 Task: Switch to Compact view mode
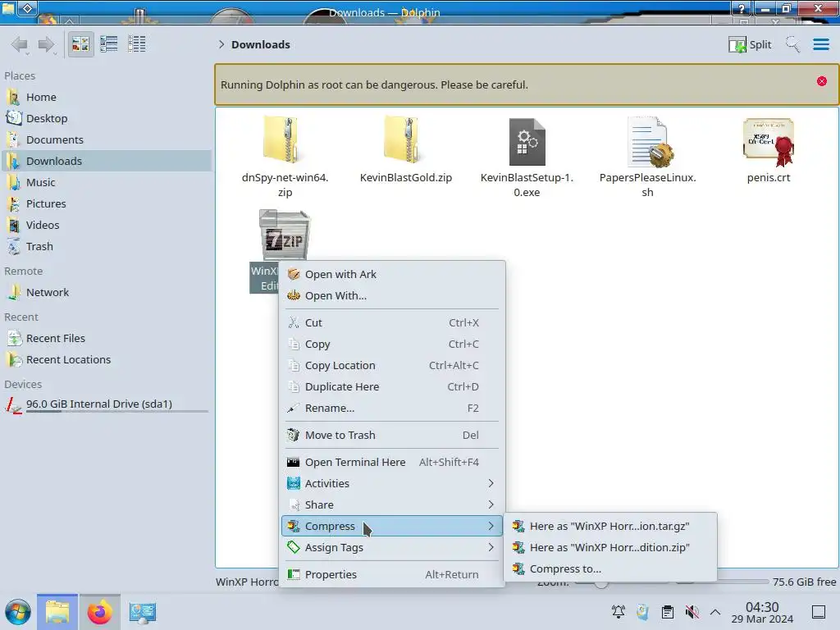pyautogui.click(x=109, y=44)
